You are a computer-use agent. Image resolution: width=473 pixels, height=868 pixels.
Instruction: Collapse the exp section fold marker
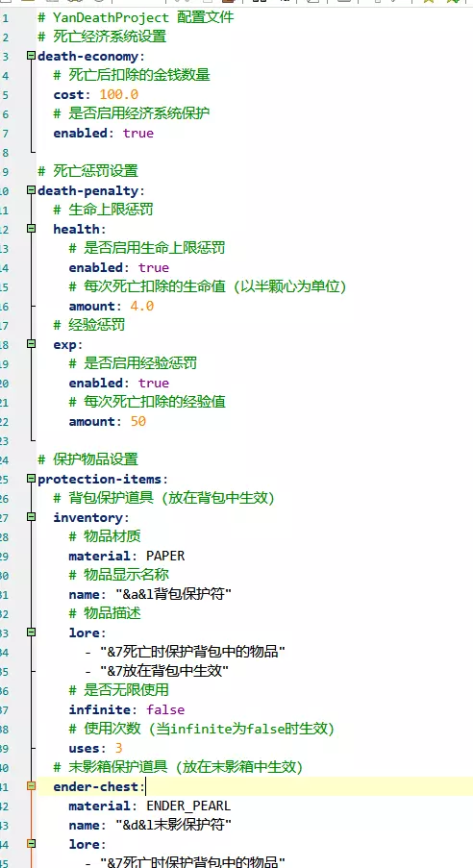(31, 344)
